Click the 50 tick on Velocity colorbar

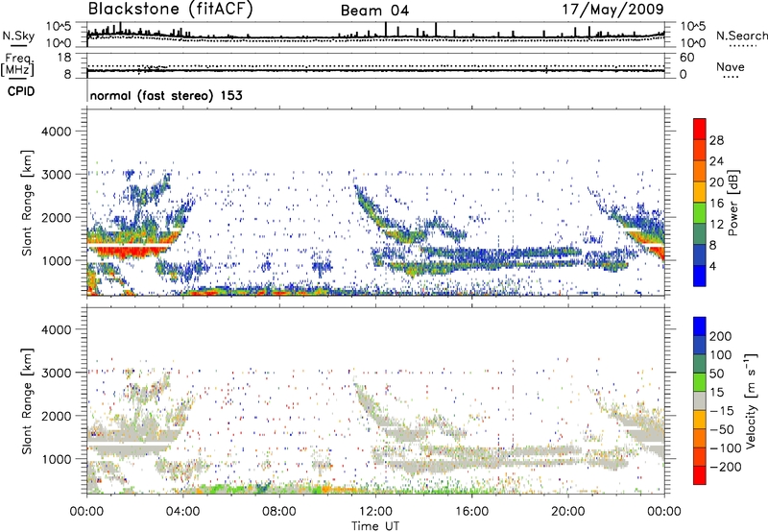(716, 374)
